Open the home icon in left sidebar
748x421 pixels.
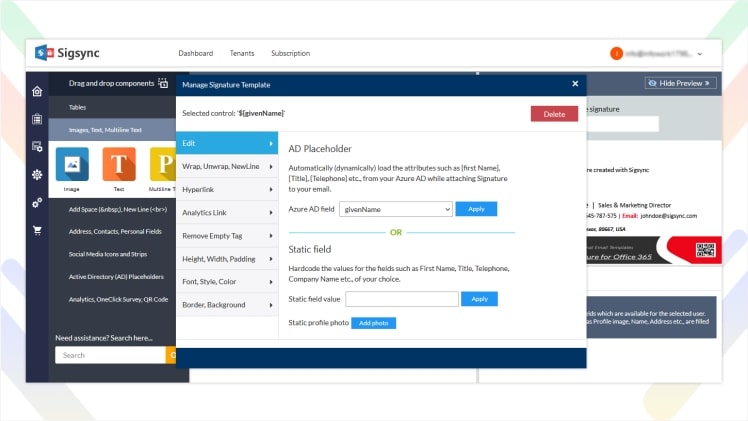37,91
